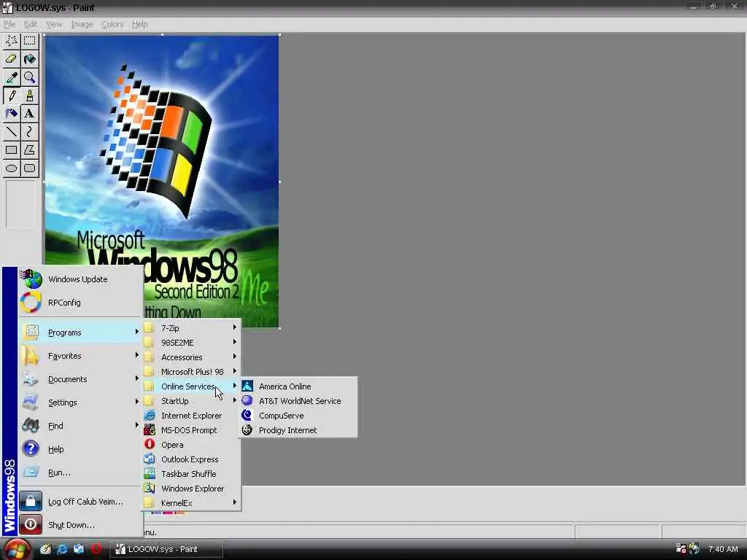Viewport: 747px width, 560px height.
Task: Choose the Fill With Color bucket tool
Action: (x=29, y=59)
